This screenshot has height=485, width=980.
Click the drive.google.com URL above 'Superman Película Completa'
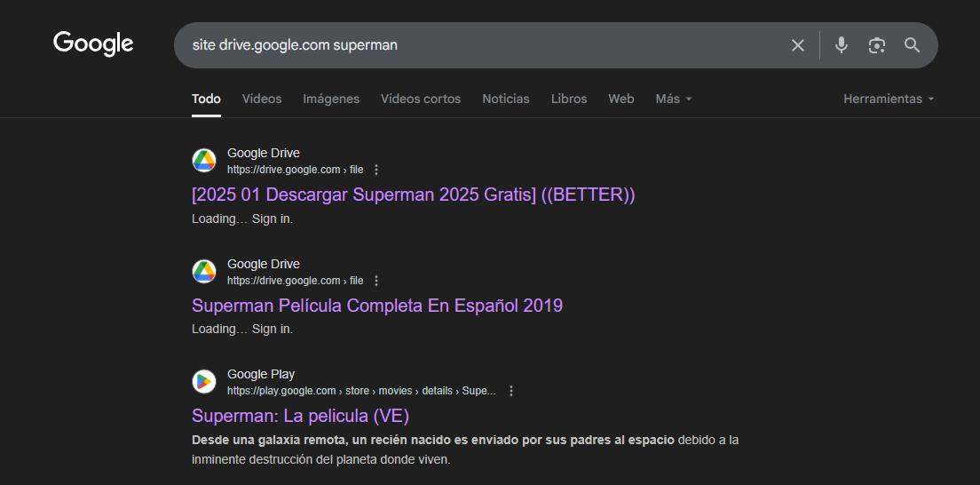pyautogui.click(x=295, y=281)
